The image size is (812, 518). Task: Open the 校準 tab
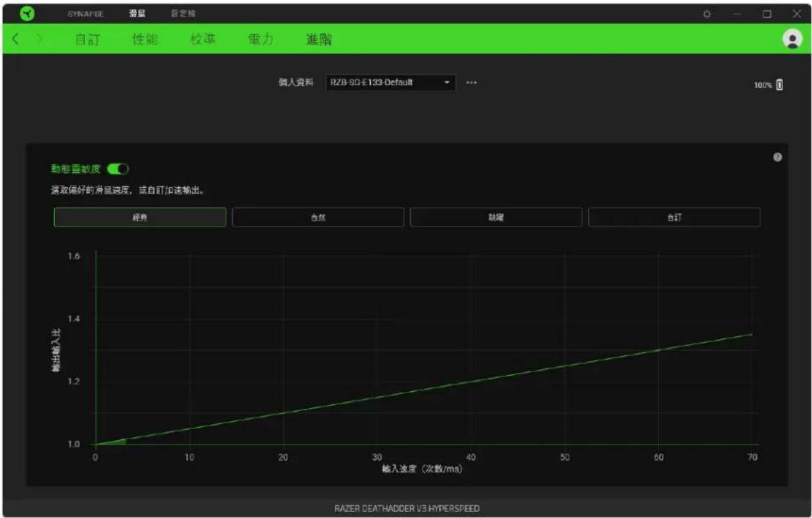click(x=203, y=39)
